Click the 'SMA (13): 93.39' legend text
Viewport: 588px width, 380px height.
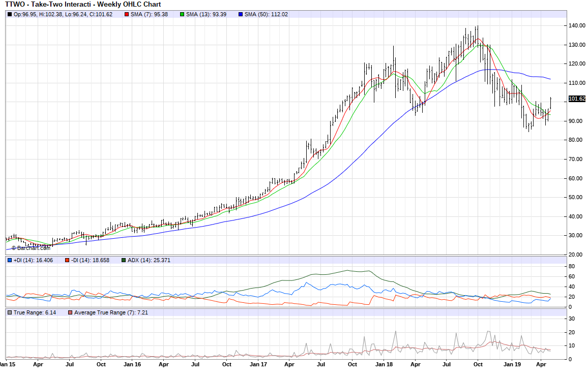click(206, 15)
